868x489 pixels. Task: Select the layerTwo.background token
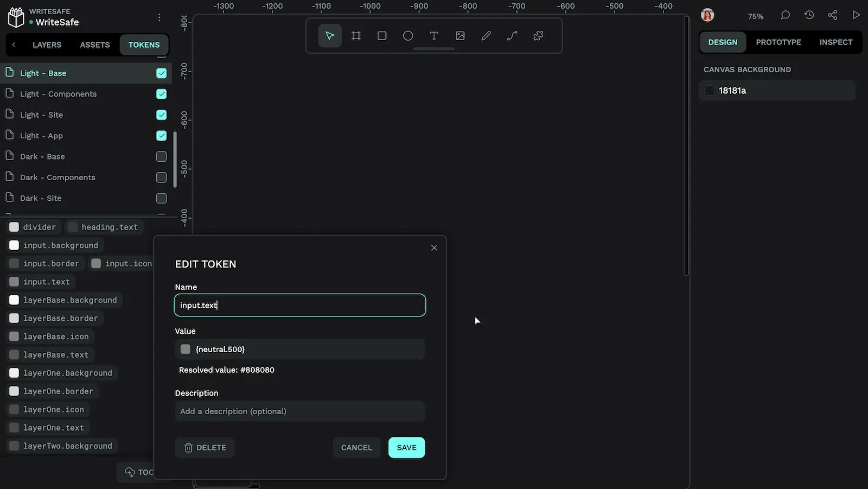(62, 446)
